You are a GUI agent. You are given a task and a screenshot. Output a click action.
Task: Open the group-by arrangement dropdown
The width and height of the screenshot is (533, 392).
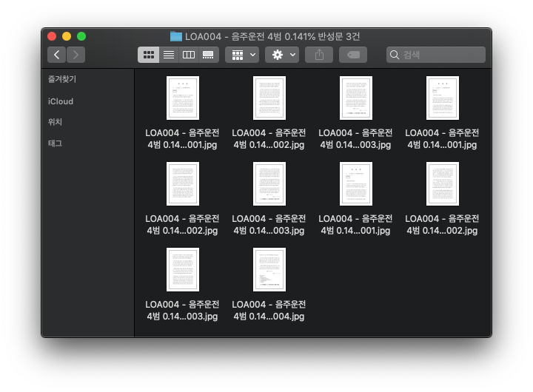(x=242, y=55)
